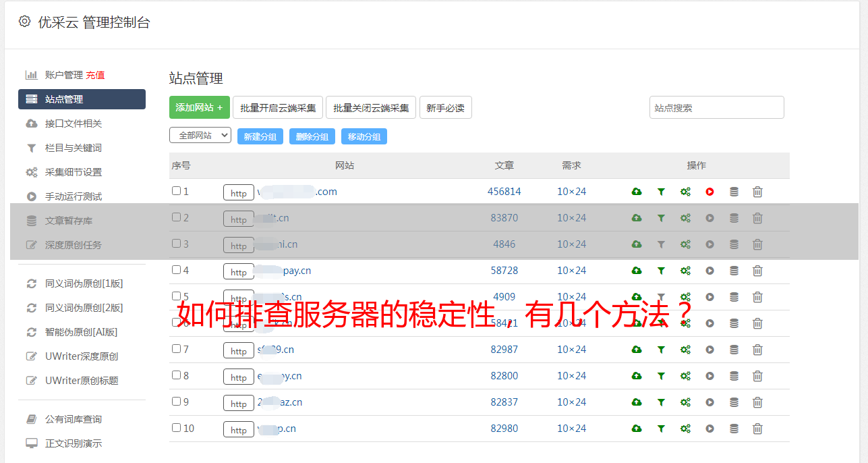
Task: Select site 7 with its checkbox
Action: (176, 349)
